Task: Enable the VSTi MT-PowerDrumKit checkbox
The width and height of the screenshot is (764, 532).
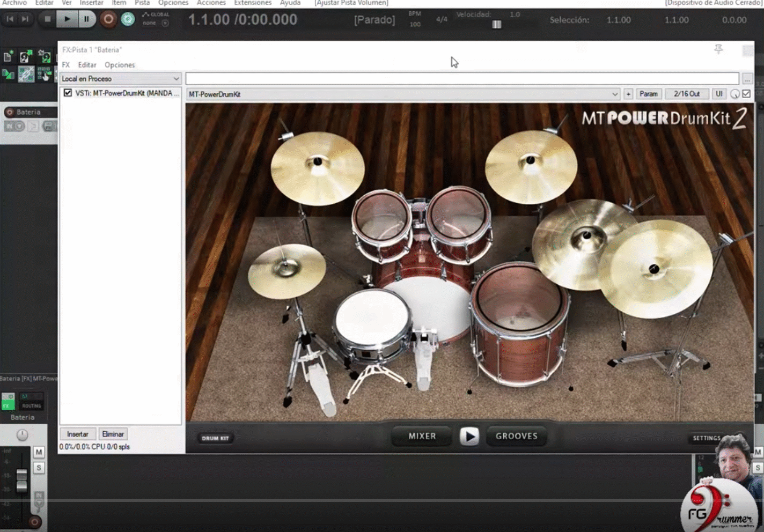Action: pyautogui.click(x=67, y=92)
